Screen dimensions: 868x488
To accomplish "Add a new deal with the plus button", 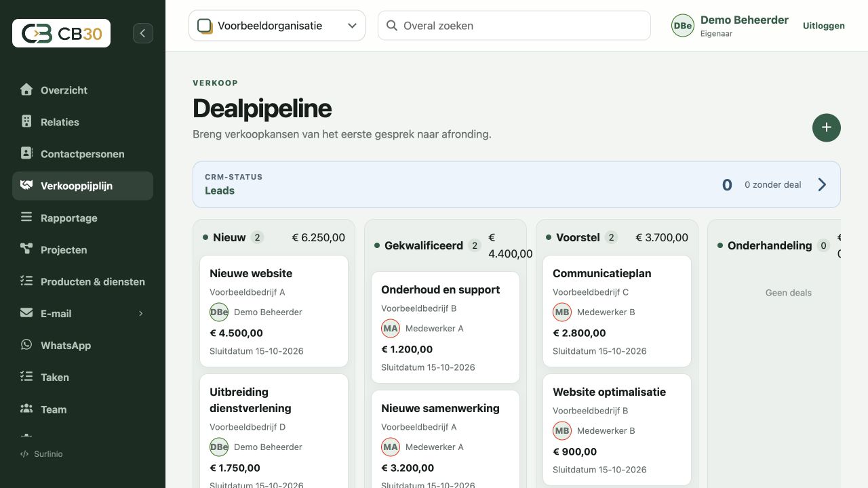I will point(827,127).
